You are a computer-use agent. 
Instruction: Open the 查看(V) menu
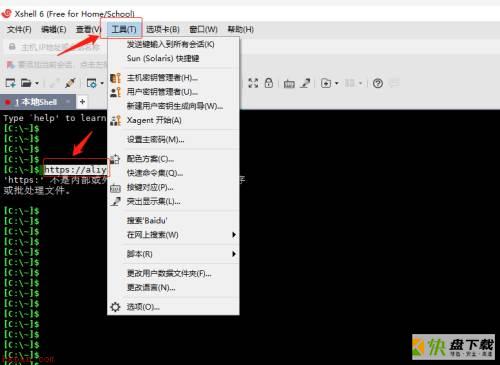88,29
